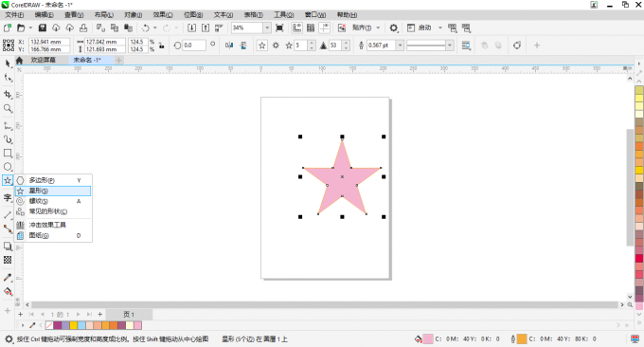
Task: Pick the red swatch in the color palette
Action: [639, 258]
